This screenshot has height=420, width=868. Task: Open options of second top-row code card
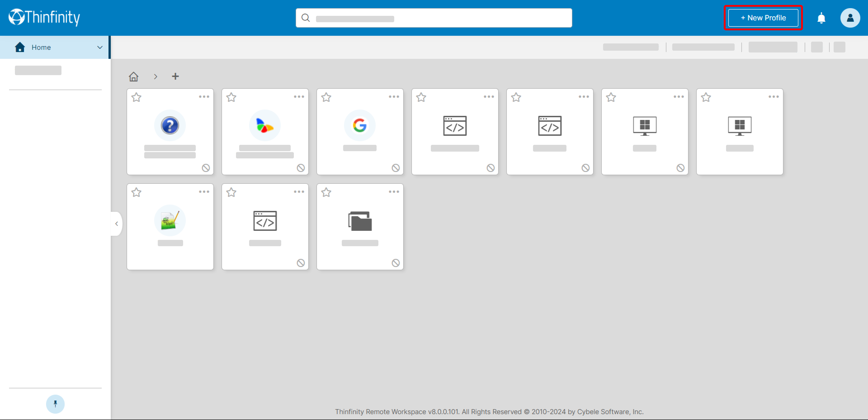click(x=584, y=97)
